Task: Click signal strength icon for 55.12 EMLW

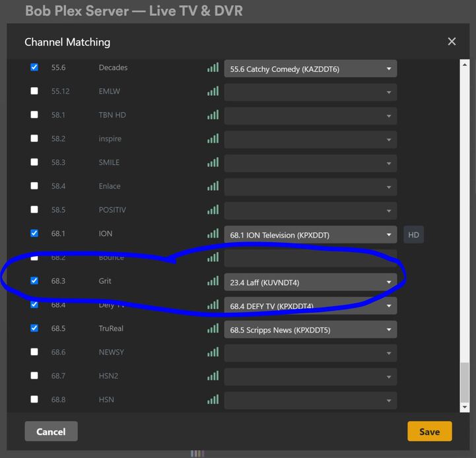Action: [x=213, y=91]
